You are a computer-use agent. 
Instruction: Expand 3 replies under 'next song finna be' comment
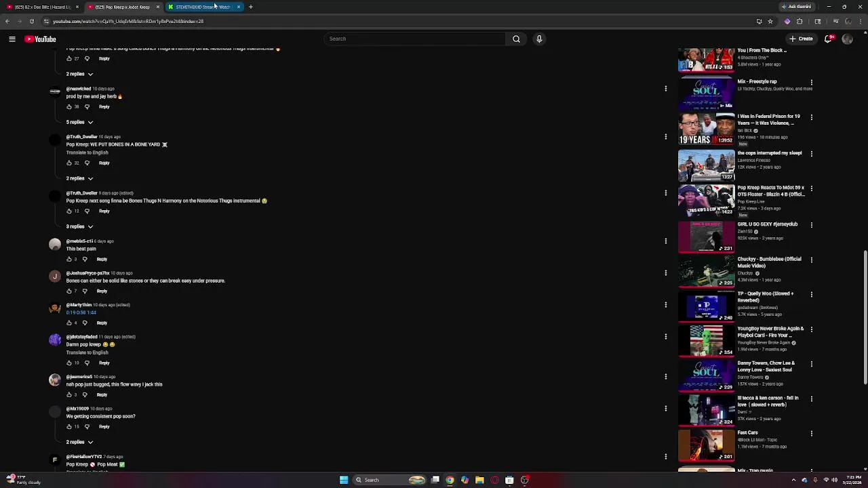tap(79, 226)
